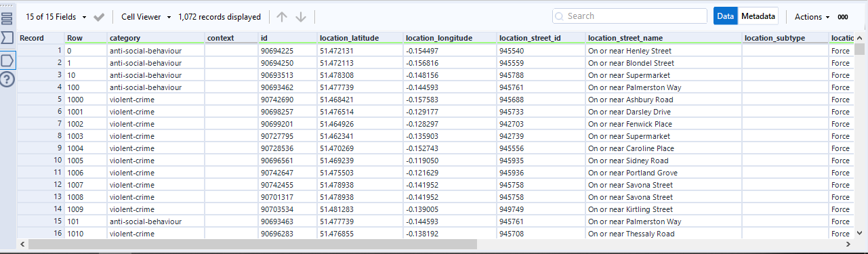Select category cell in record 1
868x254 pixels.
(x=156, y=51)
